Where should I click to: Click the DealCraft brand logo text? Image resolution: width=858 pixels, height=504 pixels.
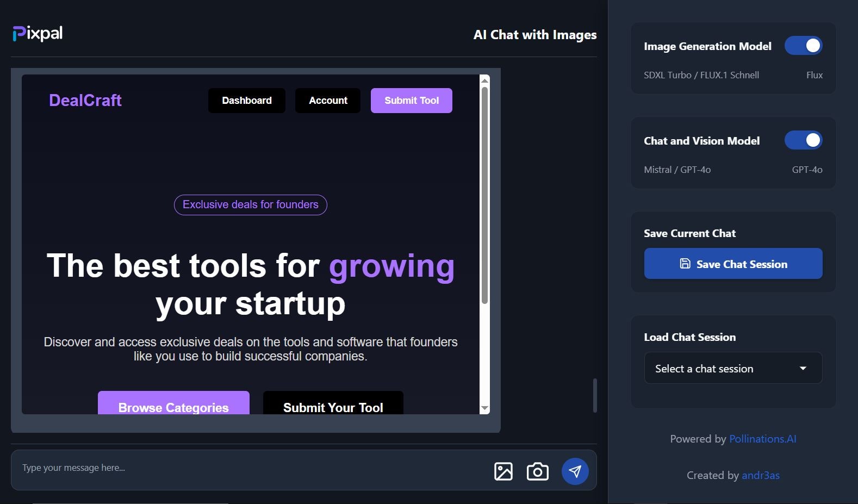click(85, 100)
